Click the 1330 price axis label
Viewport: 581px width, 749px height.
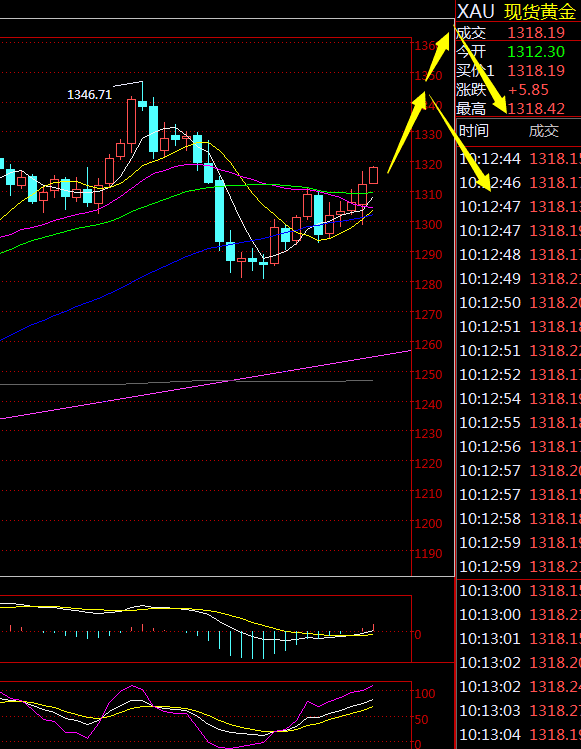click(429, 135)
